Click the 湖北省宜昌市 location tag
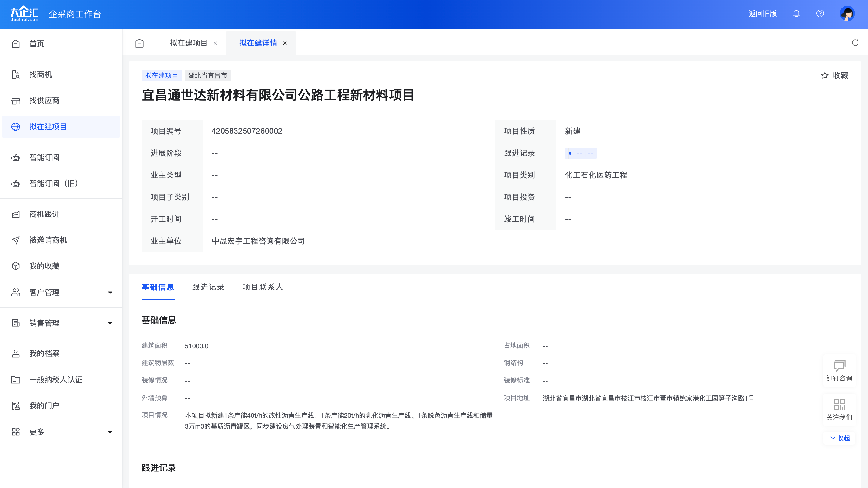This screenshot has height=488, width=868. click(208, 75)
